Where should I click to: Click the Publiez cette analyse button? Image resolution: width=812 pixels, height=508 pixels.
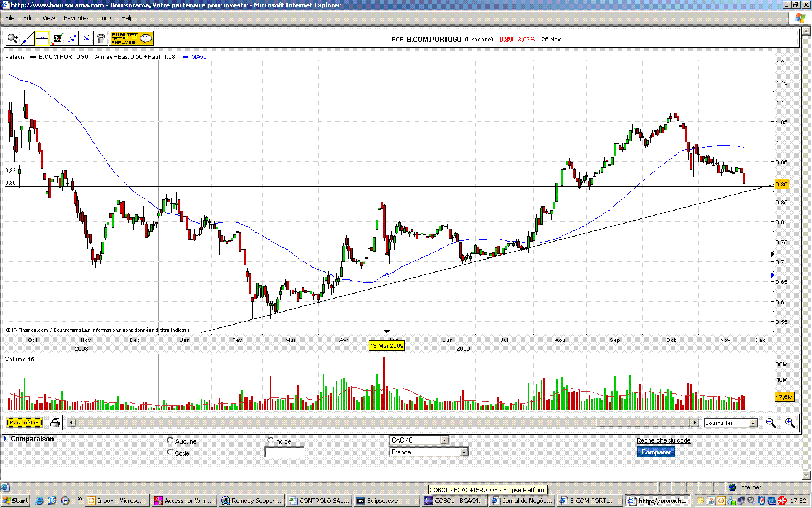131,38
